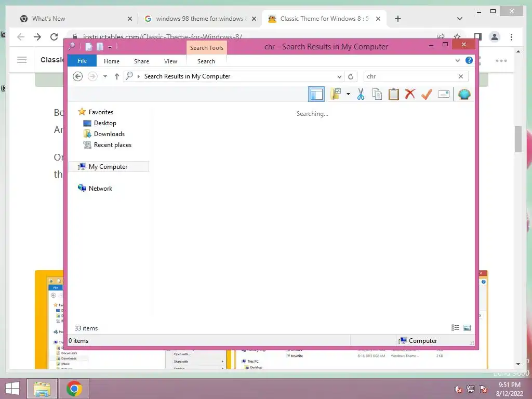Click the quick access properties icon
Viewport: 532px width, 399px height.
[x=88, y=47]
